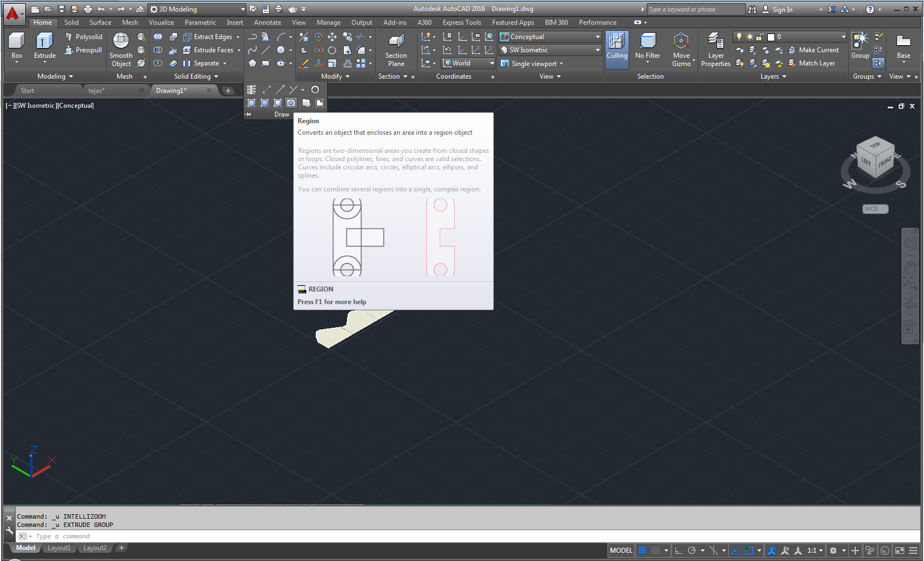The image size is (924, 561).
Task: Open the World UCS dropdown
Action: point(469,63)
